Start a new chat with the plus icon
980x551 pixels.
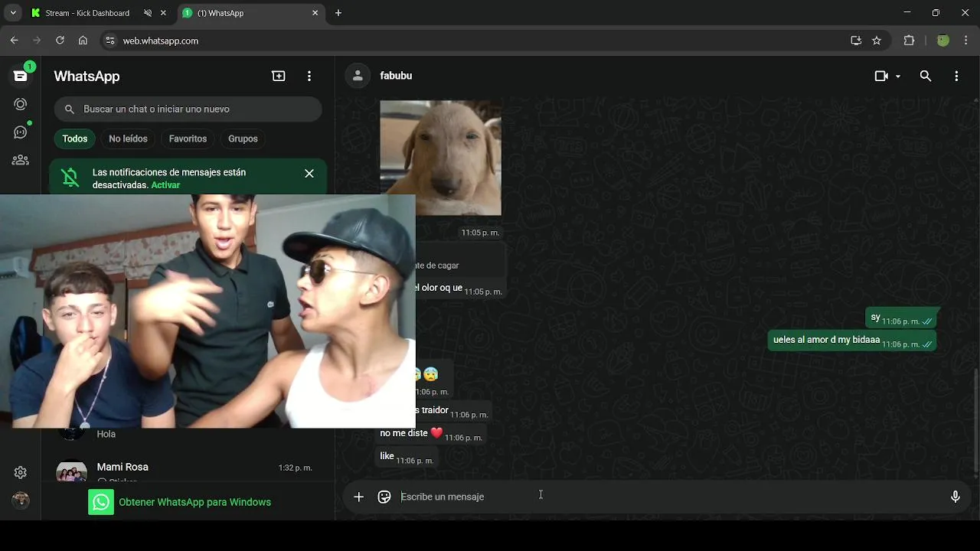pyautogui.click(x=279, y=76)
